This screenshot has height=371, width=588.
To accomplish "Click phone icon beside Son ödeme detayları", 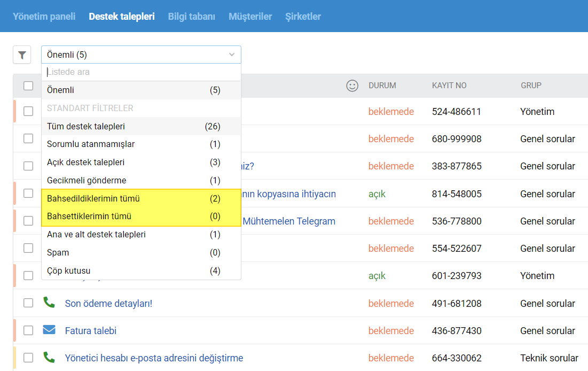I will point(49,303).
